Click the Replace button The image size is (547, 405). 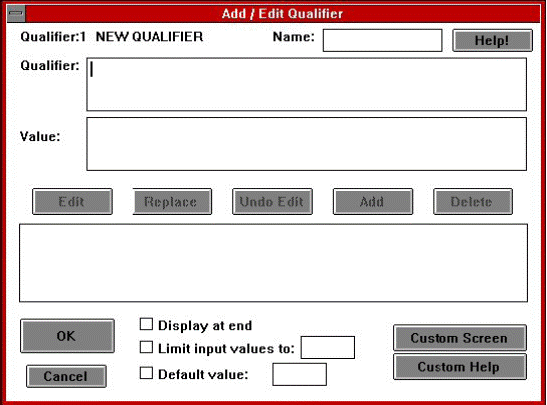[172, 202]
